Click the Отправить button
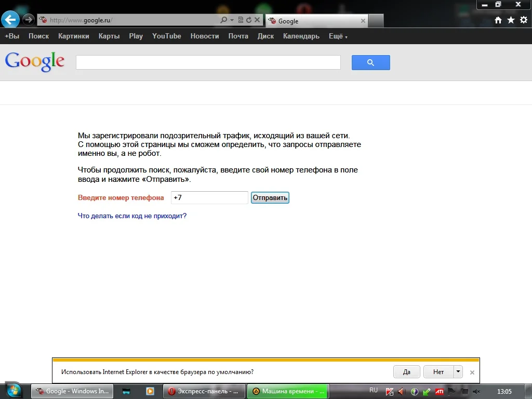The height and width of the screenshot is (399, 532). [270, 197]
